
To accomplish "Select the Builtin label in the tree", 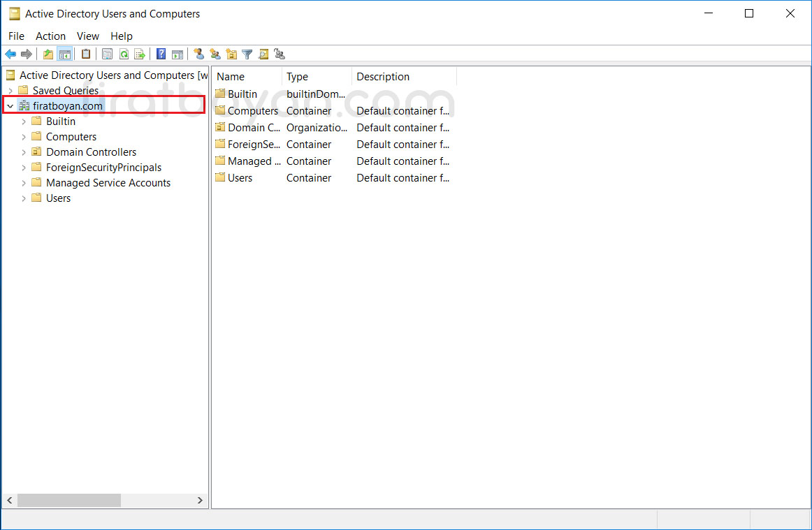I will 61,121.
